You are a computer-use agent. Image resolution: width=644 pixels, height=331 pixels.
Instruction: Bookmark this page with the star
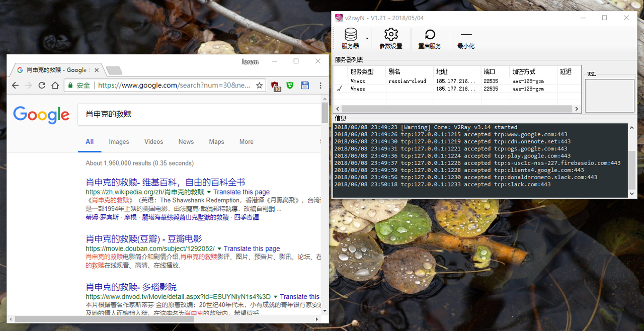(259, 86)
